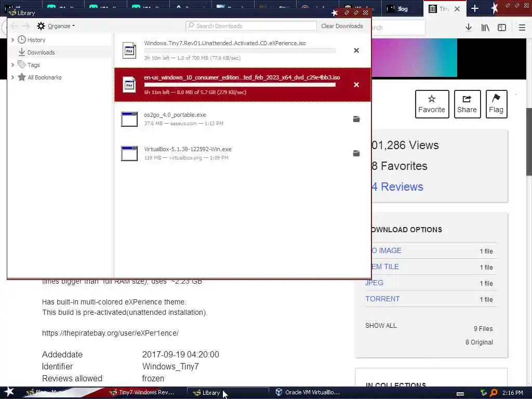The height and width of the screenshot is (399, 532).
Task: Select VirtualBox-5.1.38-122592-Win.exe file name
Action: click(x=188, y=149)
